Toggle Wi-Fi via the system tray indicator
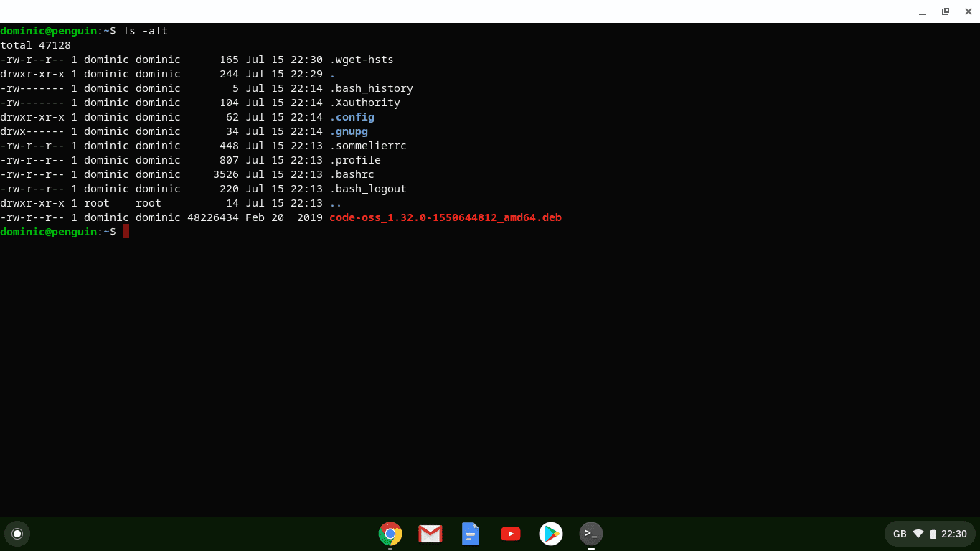The width and height of the screenshot is (980, 551). pyautogui.click(x=919, y=534)
